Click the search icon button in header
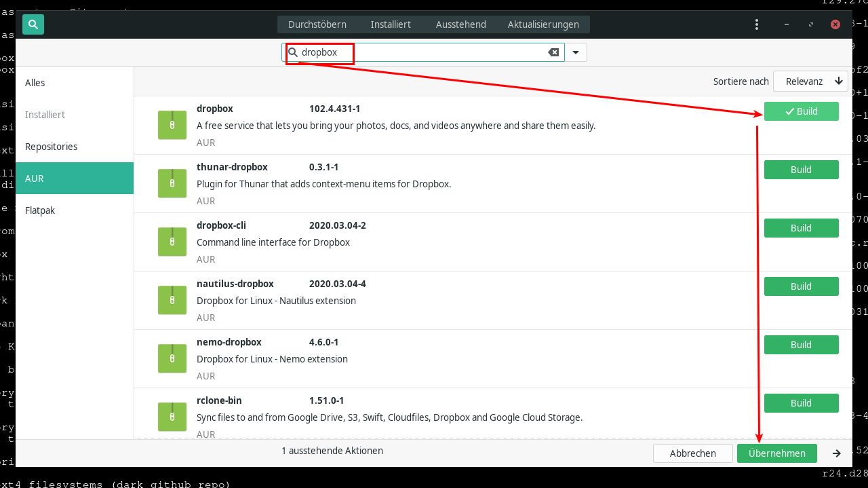 click(x=33, y=25)
